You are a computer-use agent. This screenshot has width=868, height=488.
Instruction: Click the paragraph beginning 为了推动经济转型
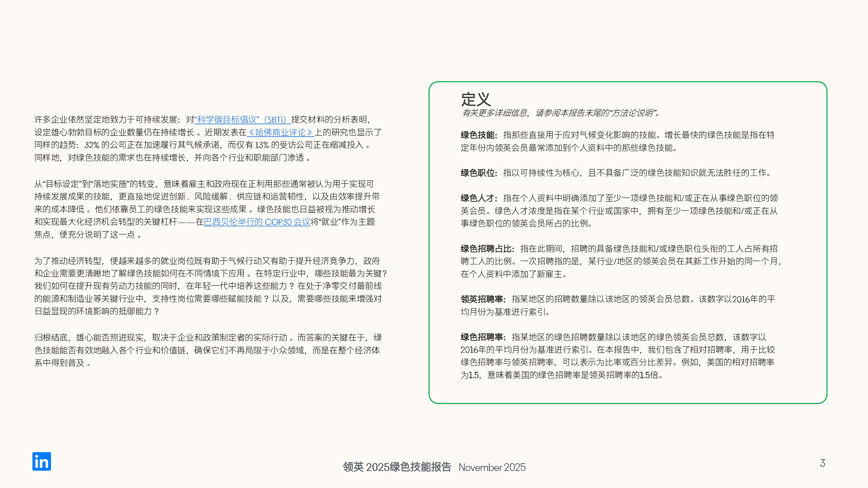202,286
